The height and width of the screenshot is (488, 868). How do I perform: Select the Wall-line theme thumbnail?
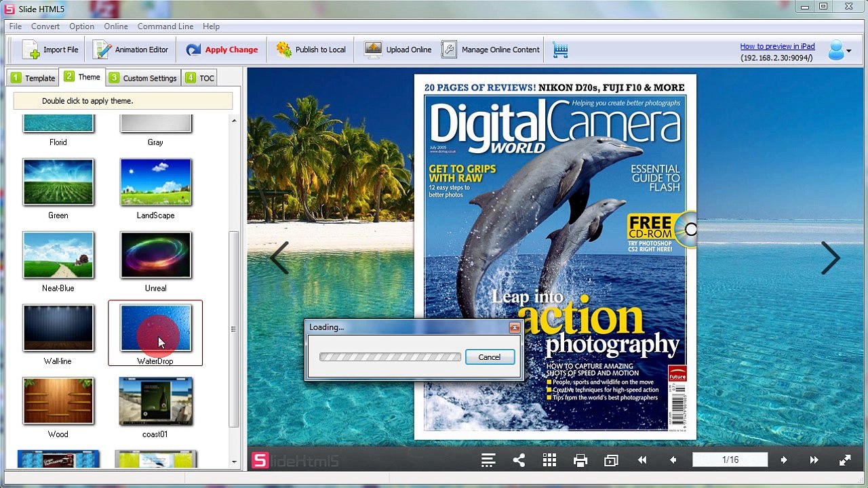pyautogui.click(x=58, y=328)
